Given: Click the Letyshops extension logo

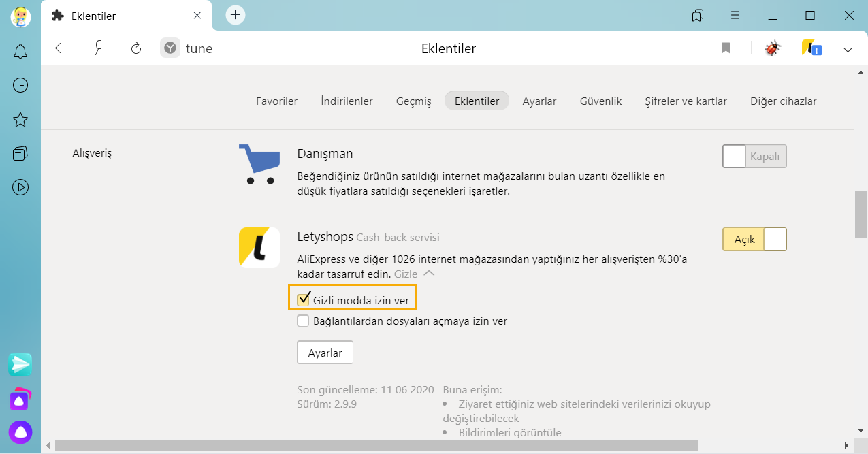Looking at the screenshot, I should point(259,247).
